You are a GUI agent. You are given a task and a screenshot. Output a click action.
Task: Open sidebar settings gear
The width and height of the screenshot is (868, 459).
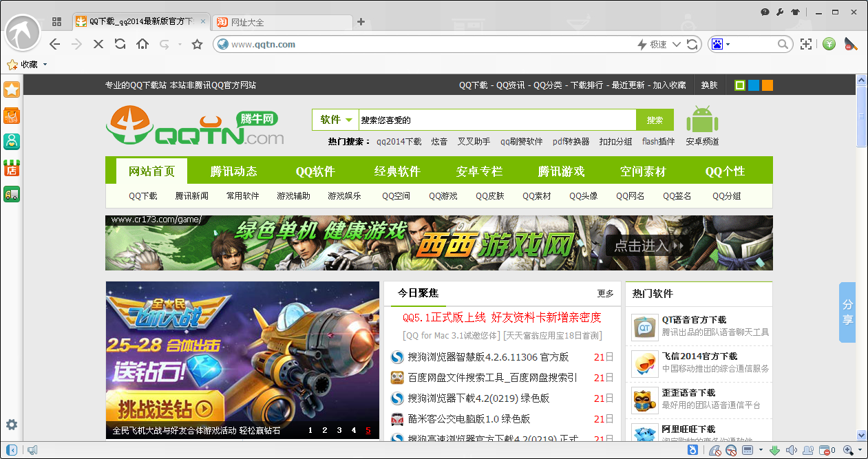click(x=12, y=425)
